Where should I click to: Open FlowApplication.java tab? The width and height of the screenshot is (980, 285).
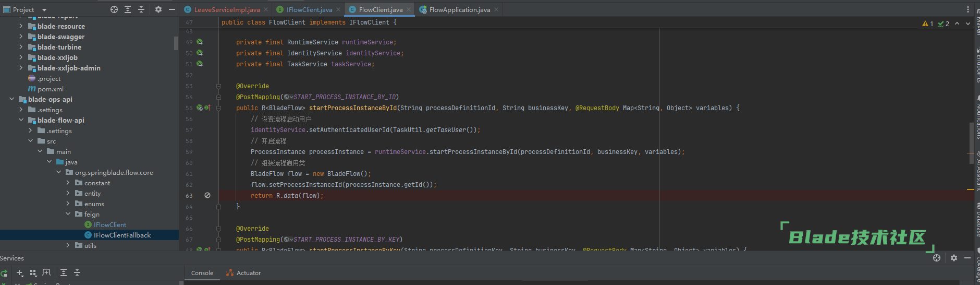[x=459, y=9]
